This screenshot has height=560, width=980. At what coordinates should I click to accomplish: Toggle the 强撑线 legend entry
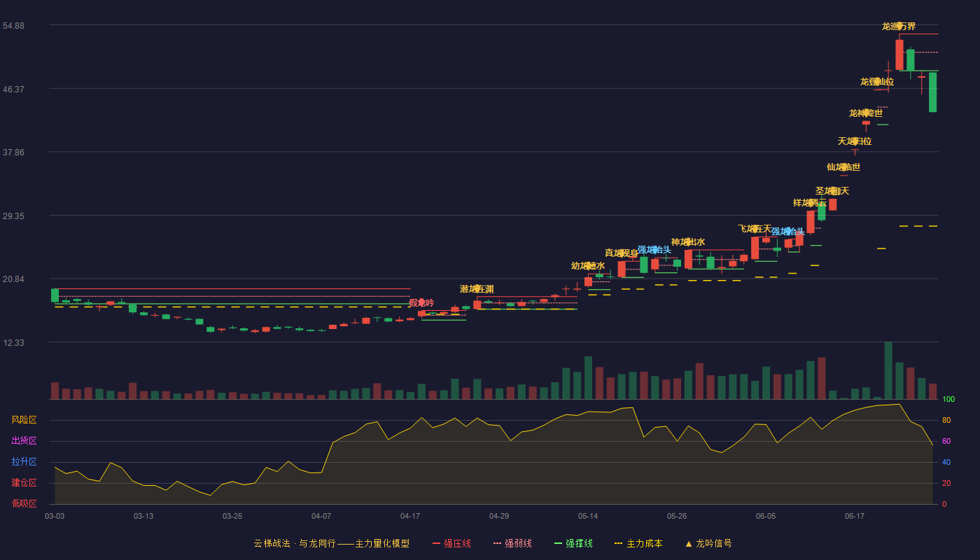[573, 543]
